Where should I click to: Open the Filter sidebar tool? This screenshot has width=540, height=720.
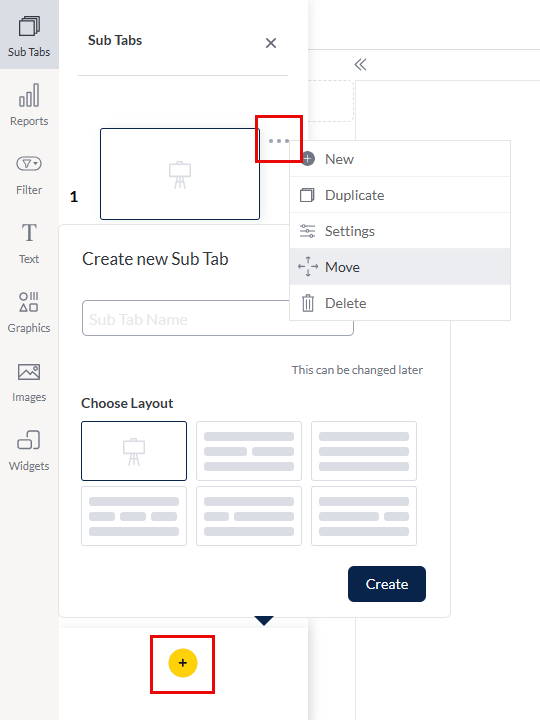click(x=29, y=175)
